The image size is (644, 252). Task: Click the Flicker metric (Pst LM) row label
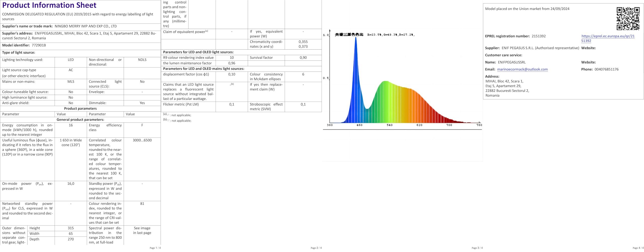[181, 104]
